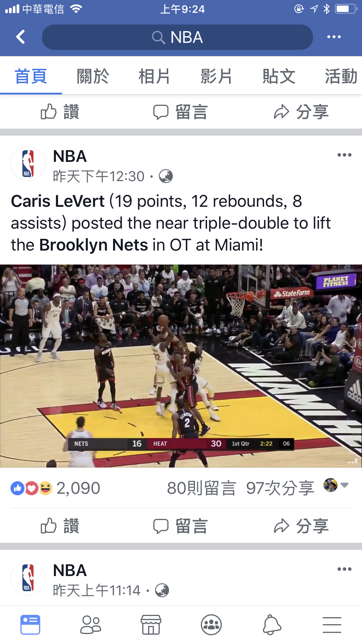This screenshot has width=362, height=644.
Task: Toggle 讚 on the post above
Action: coord(60,112)
